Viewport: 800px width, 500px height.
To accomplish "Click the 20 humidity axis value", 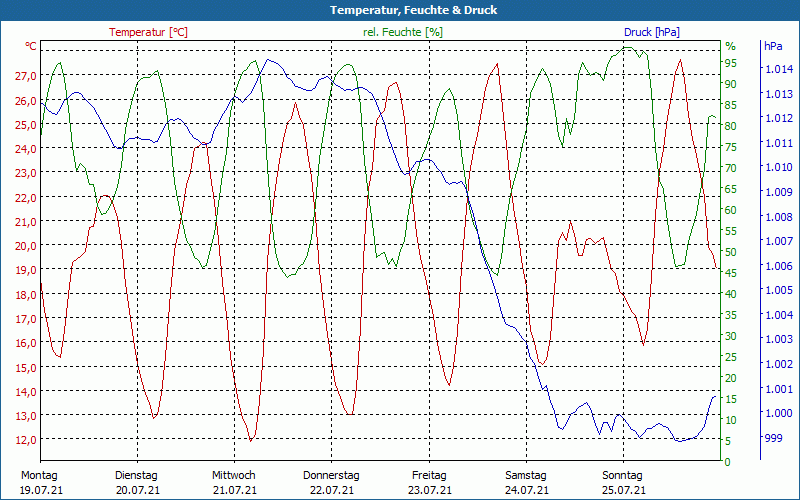I will pos(731,378).
